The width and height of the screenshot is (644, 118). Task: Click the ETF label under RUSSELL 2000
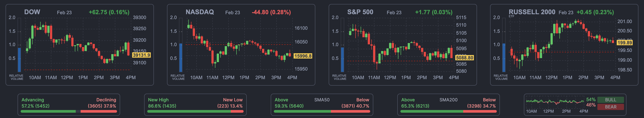tap(511, 16)
